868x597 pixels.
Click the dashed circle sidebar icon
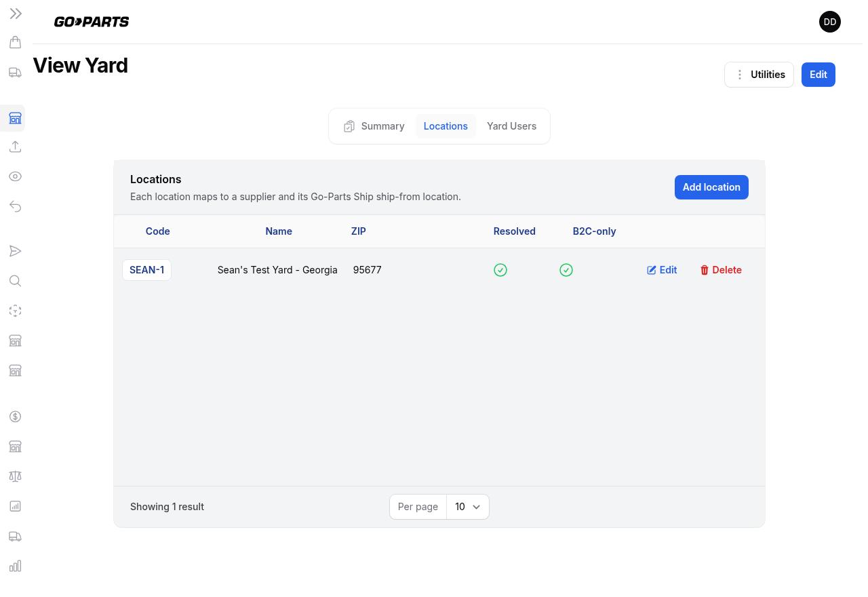tap(16, 311)
